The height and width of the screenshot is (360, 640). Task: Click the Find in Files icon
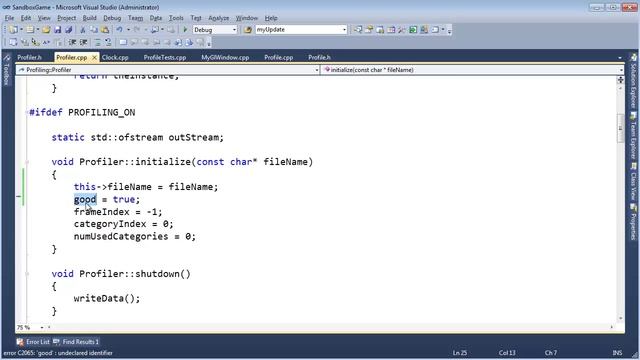(x=248, y=30)
